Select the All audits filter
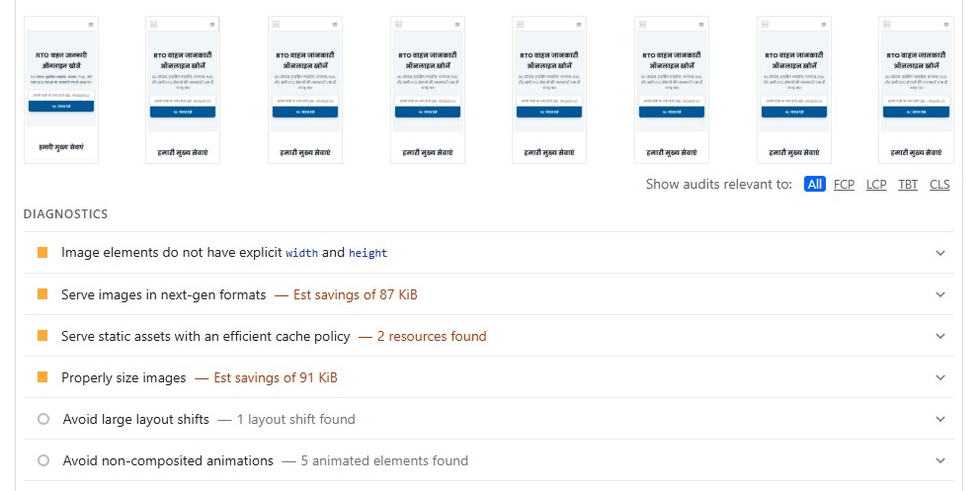The height and width of the screenshot is (491, 980). coord(814,185)
